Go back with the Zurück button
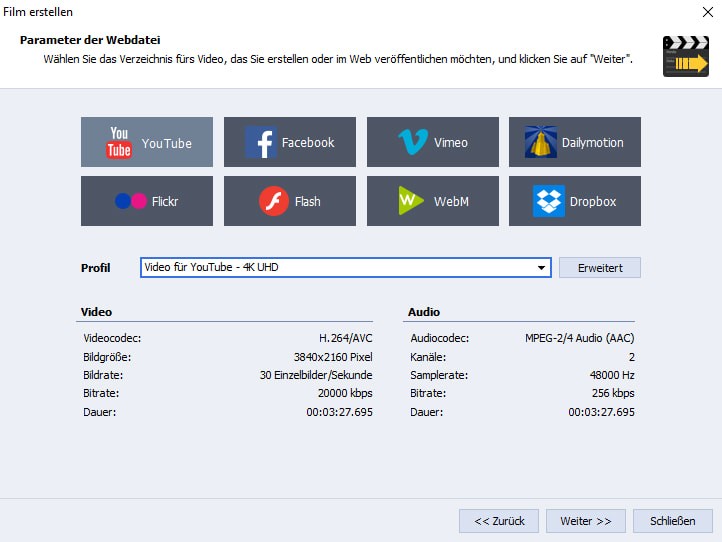Screen dimensions: 722x542 (x=499, y=521)
